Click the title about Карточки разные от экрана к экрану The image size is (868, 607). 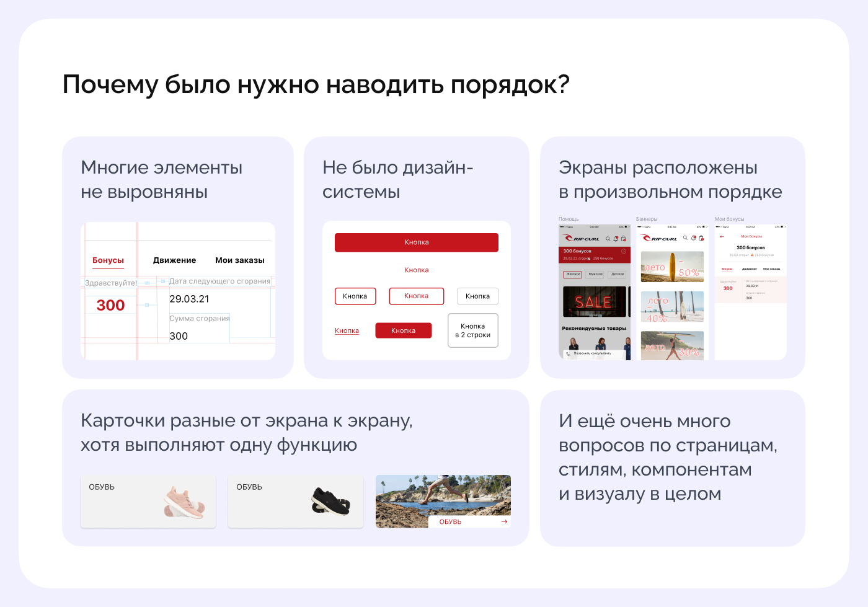coord(246,433)
